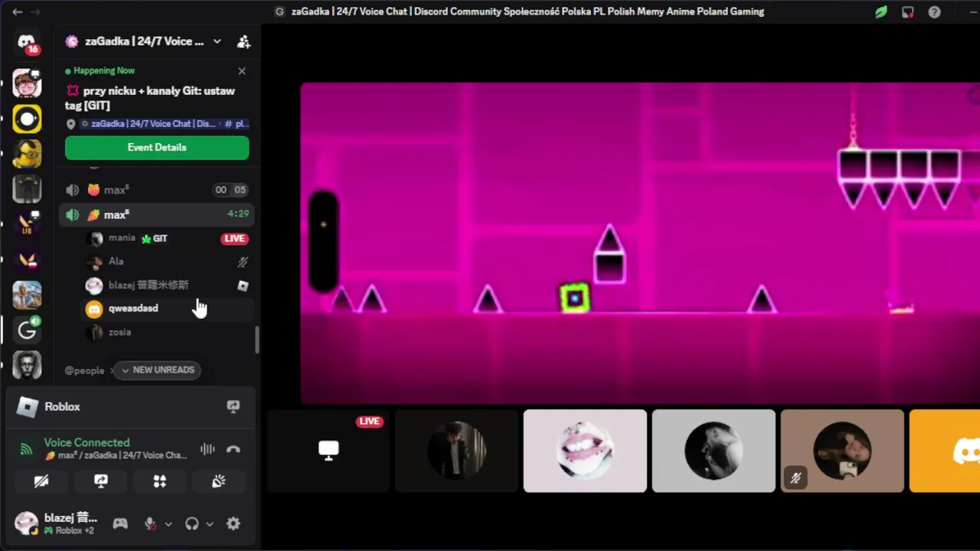The width and height of the screenshot is (980, 551).
Task: Open Help question mark icon
Action: (x=934, y=12)
